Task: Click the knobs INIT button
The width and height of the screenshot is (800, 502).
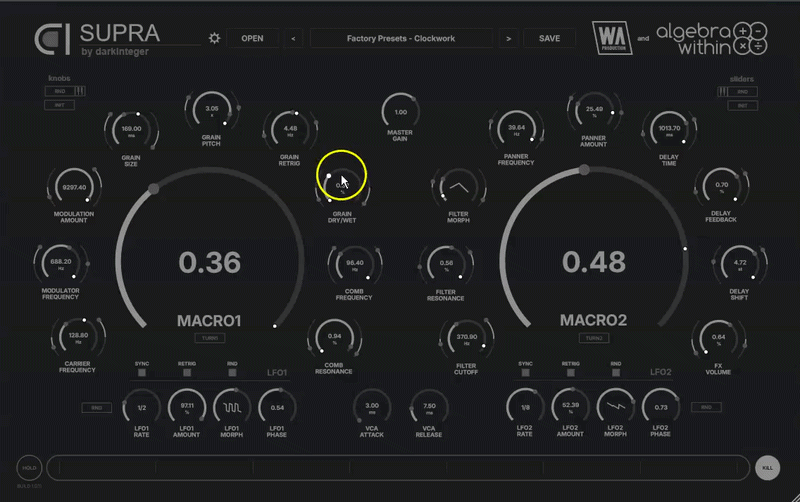Action: pos(60,105)
